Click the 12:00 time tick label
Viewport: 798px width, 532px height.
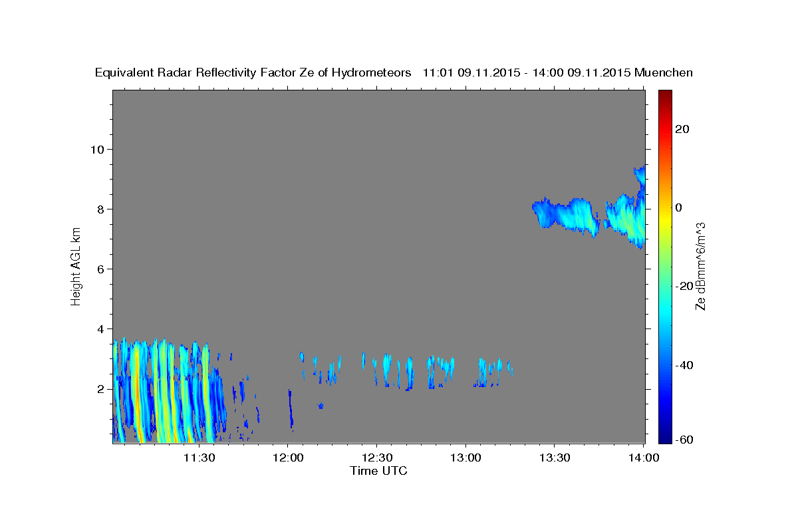[x=288, y=458]
